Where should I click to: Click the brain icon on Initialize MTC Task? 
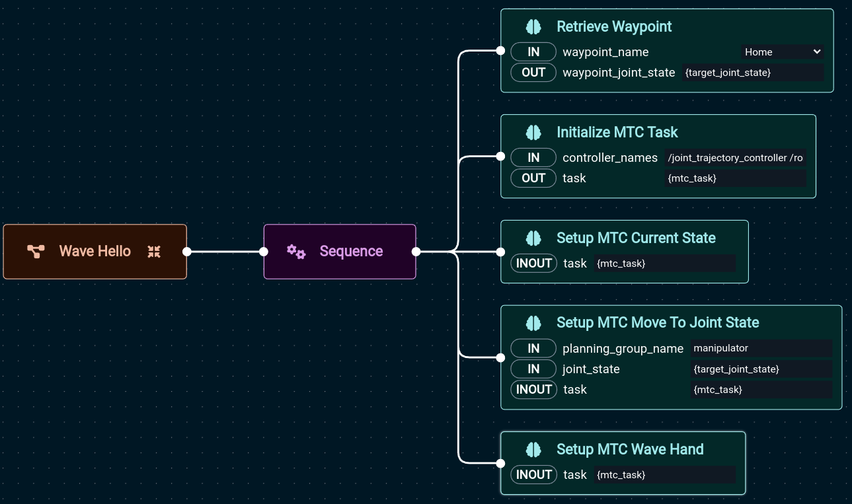coord(533,133)
